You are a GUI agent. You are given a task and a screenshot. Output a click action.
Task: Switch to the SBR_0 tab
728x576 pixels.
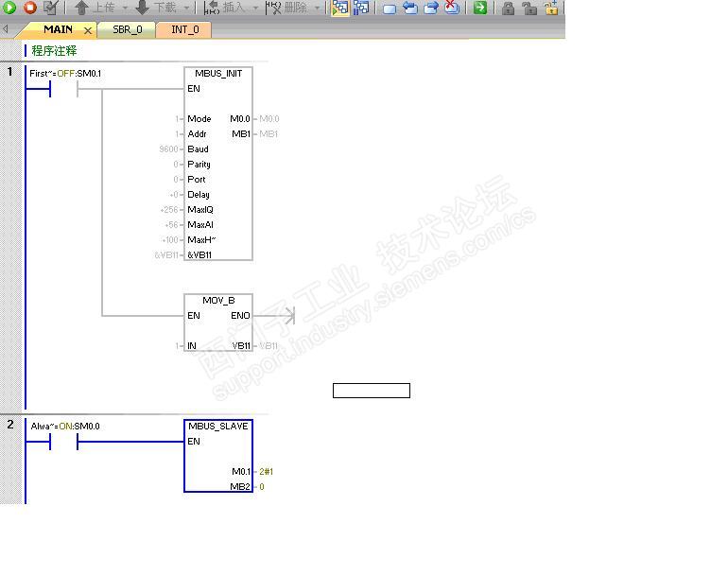coord(128,29)
